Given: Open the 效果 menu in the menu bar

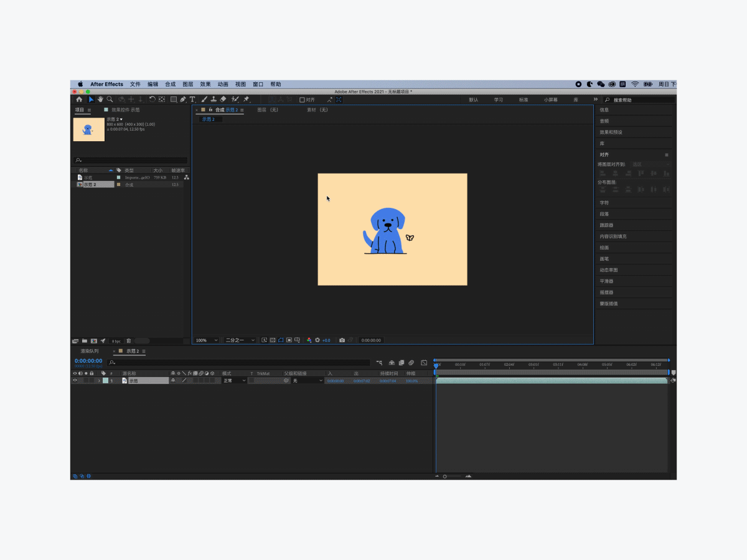Looking at the screenshot, I should (205, 84).
